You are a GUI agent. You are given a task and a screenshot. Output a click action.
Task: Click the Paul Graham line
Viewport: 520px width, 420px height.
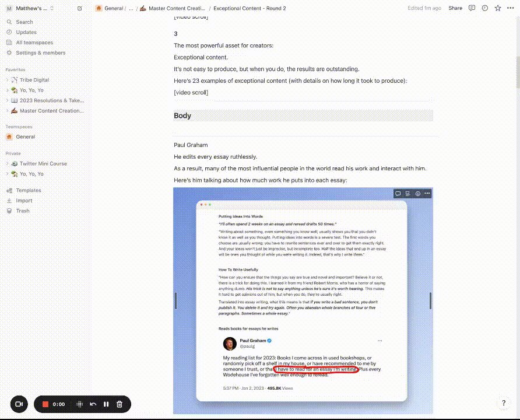(191, 145)
